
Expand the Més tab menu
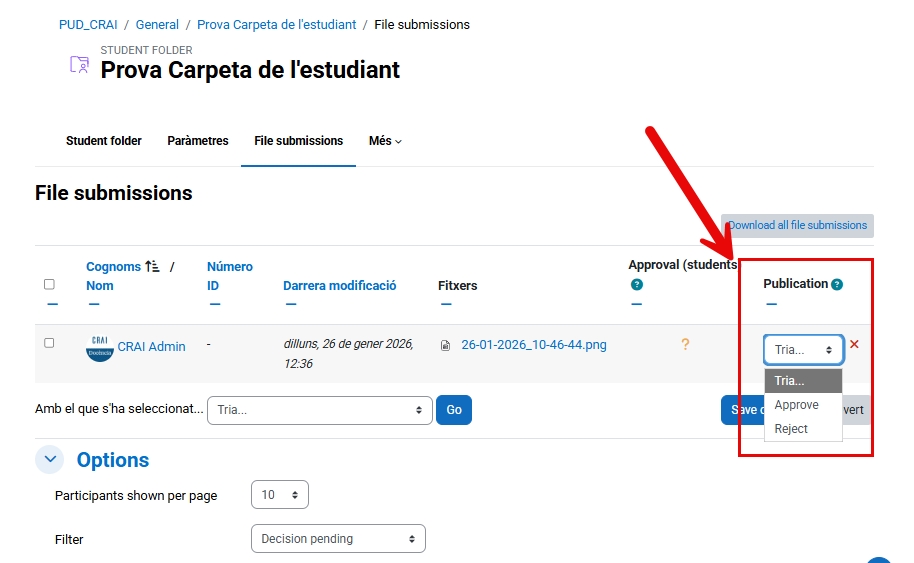pyautogui.click(x=385, y=141)
